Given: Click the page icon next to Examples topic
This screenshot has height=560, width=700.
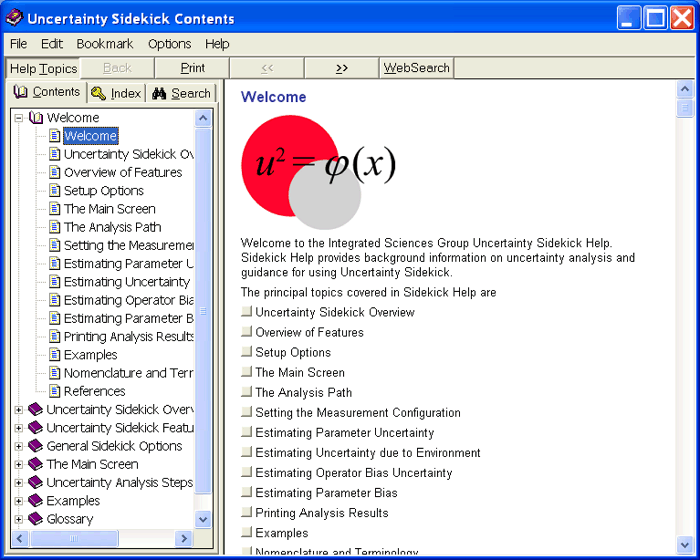Looking at the screenshot, I should [x=54, y=355].
